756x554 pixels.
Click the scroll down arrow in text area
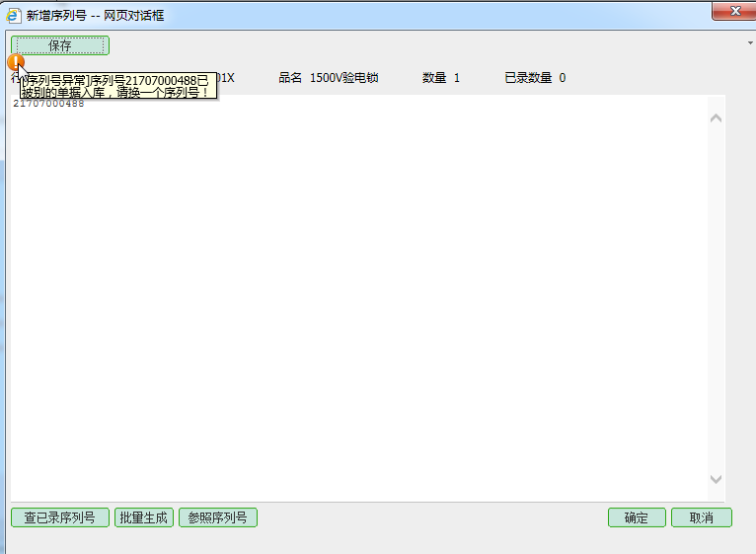(x=716, y=479)
